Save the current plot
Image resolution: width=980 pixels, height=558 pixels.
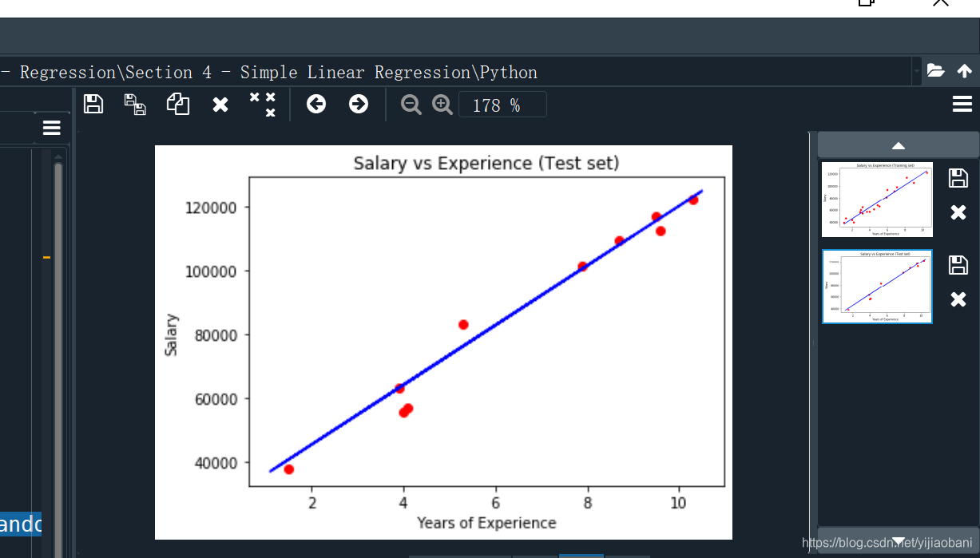point(93,104)
